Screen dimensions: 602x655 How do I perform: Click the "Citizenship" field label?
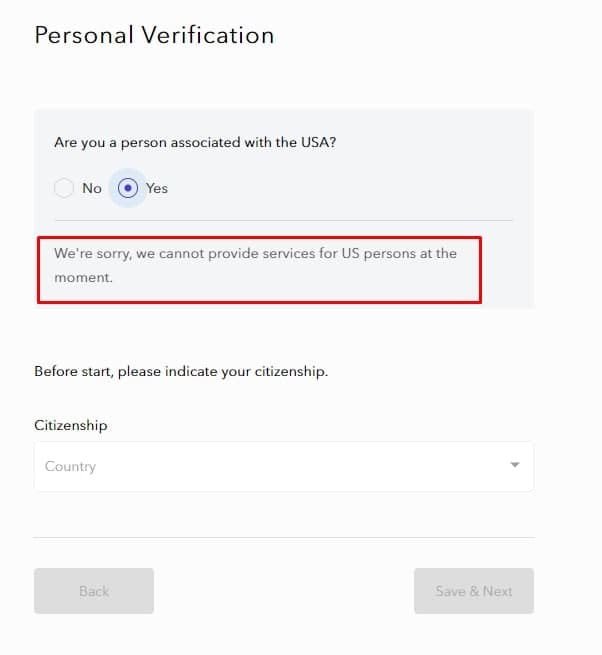[x=70, y=425]
